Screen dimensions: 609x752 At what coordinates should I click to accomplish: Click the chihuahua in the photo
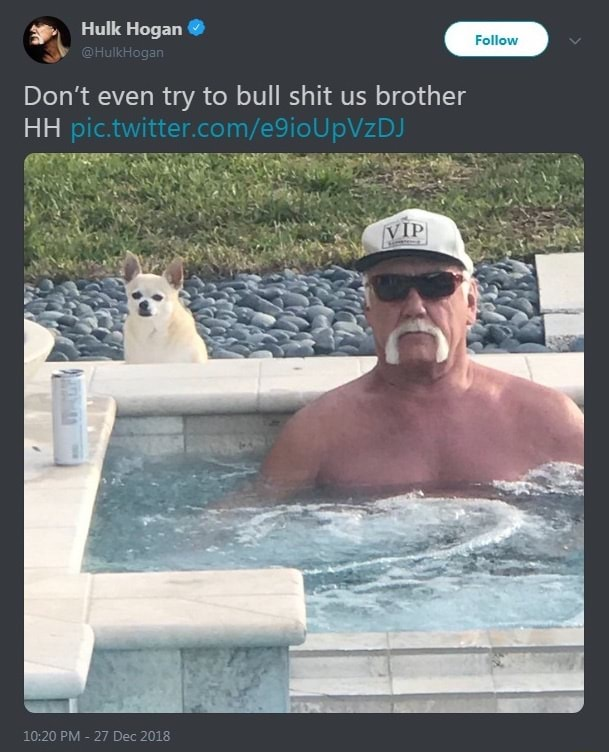coord(162,310)
